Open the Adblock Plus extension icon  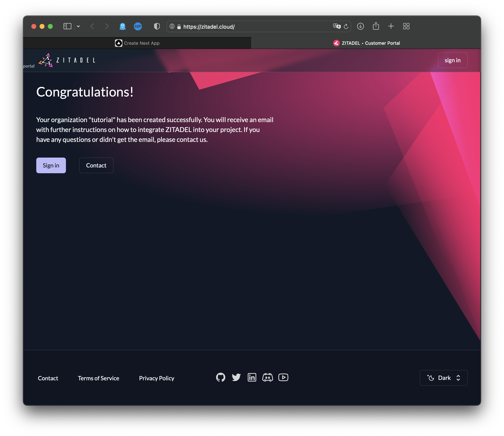[138, 26]
